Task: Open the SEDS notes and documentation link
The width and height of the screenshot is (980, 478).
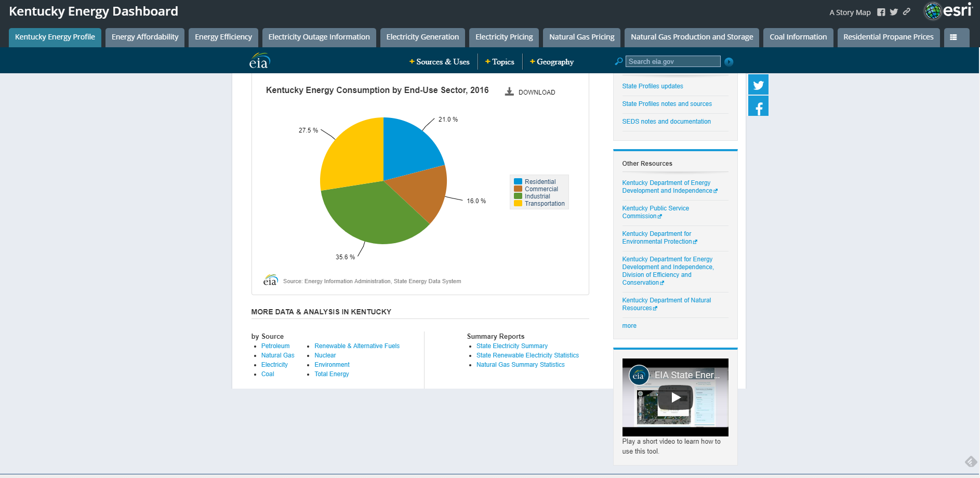Action: tap(667, 121)
